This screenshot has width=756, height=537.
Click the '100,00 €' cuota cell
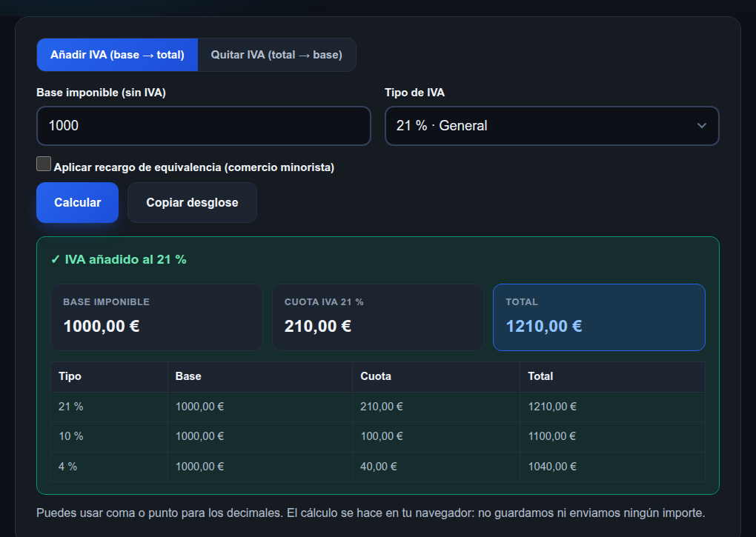coord(437,437)
